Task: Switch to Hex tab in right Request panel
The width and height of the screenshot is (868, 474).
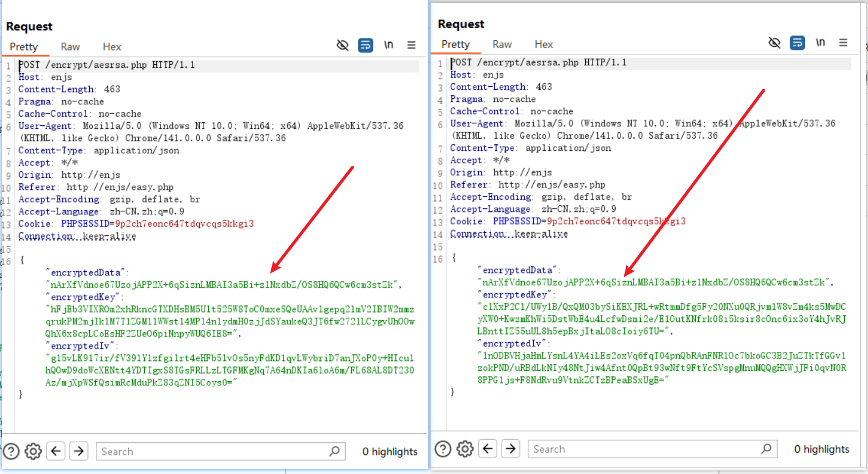Action: (544, 44)
